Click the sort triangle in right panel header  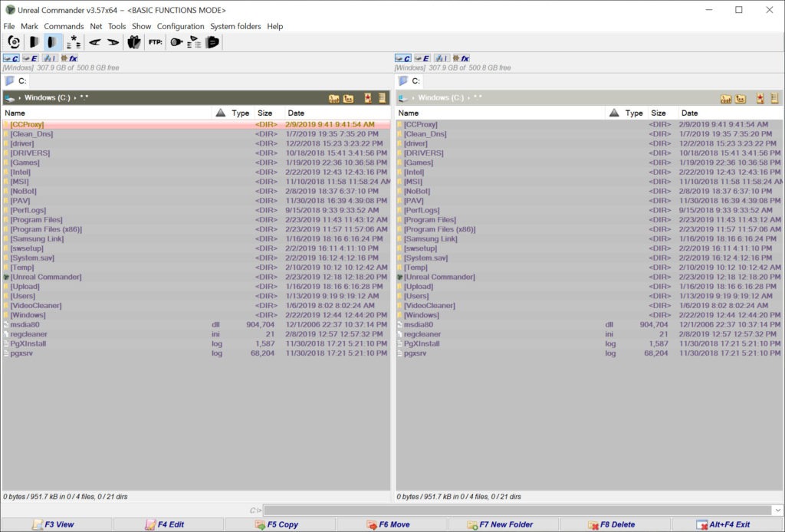click(614, 113)
